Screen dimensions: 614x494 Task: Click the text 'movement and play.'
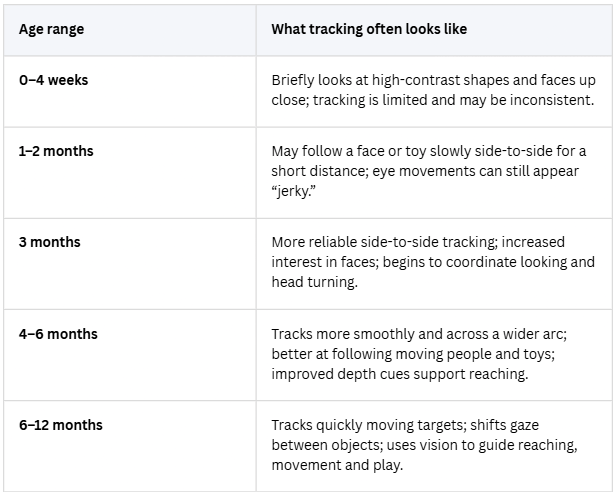coord(337,465)
